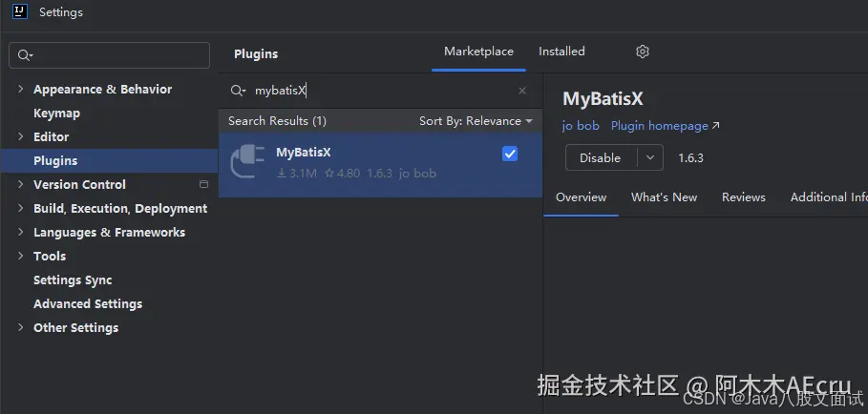Viewport: 868px width, 414px height.
Task: Expand the Tools section
Action: tap(20, 256)
